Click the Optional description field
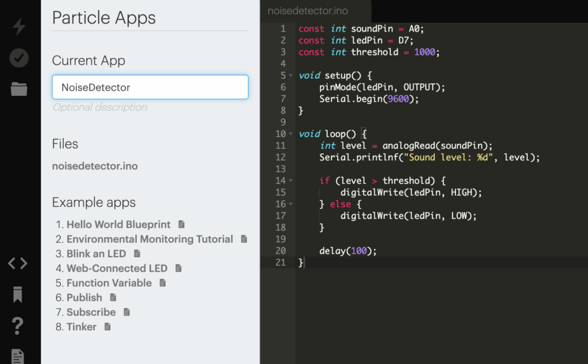This screenshot has height=364, width=588. [x=99, y=107]
